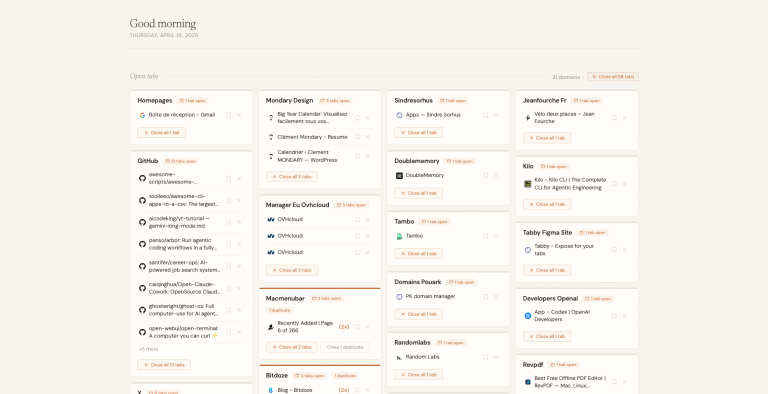Bookmark the App Codex OpenAI Developers tab
The height and width of the screenshot is (394, 768).
click(x=614, y=316)
